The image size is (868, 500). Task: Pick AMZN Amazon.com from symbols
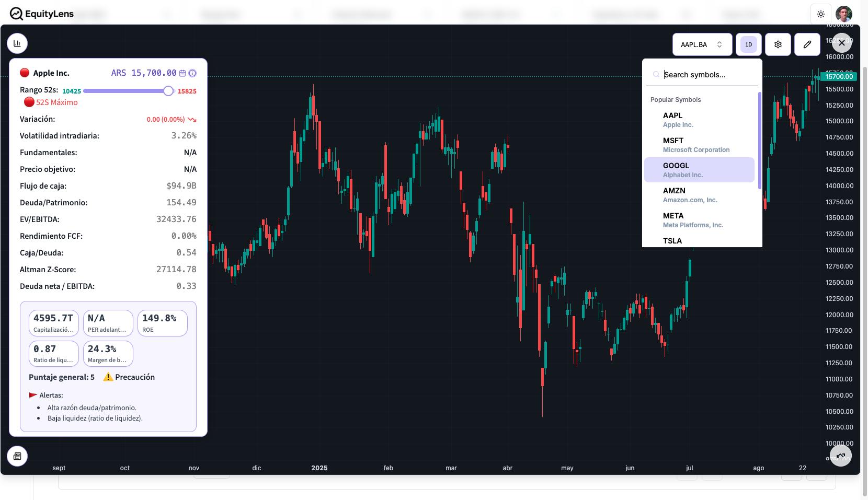click(x=699, y=195)
